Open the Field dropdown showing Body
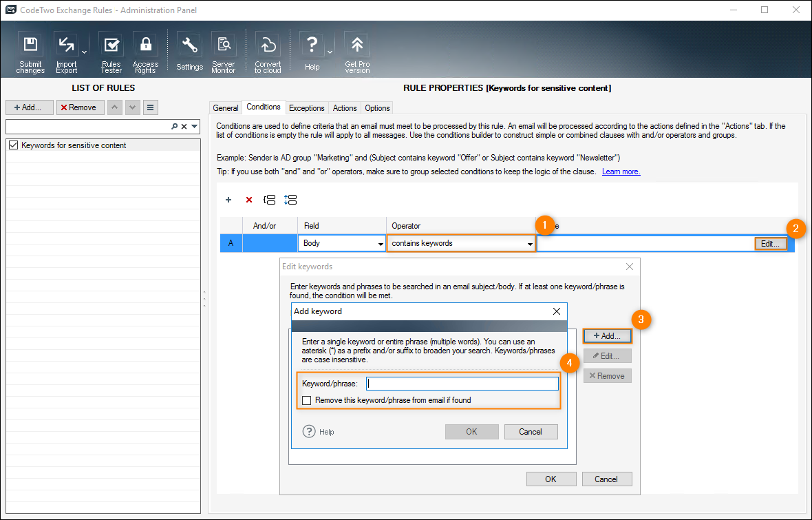This screenshot has height=520, width=812. tap(342, 243)
